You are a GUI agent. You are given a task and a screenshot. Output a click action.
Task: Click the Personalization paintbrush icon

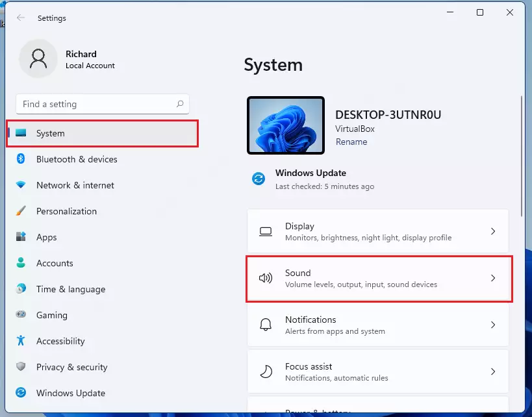tap(21, 210)
